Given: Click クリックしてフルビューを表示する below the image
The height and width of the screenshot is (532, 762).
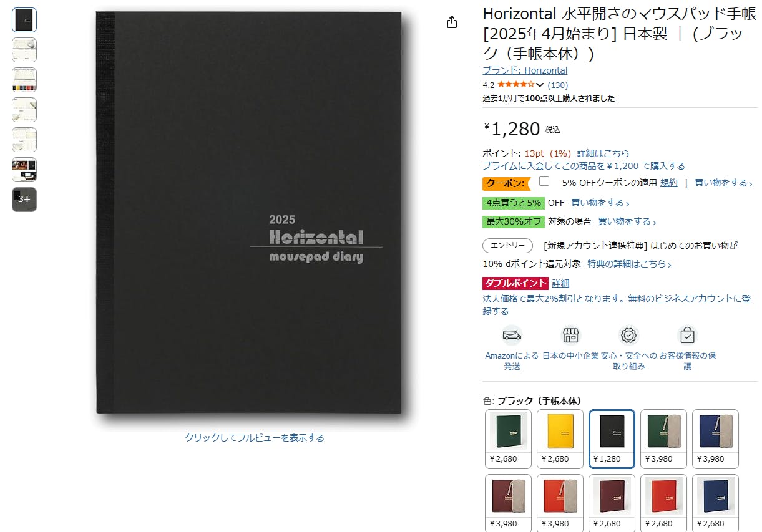Looking at the screenshot, I should tap(255, 438).
